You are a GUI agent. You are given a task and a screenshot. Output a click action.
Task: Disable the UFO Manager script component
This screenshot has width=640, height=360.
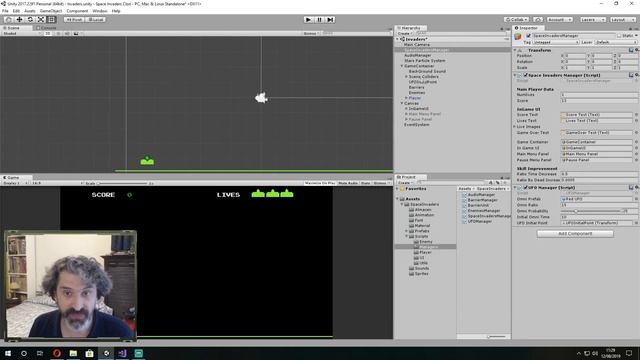click(x=525, y=187)
